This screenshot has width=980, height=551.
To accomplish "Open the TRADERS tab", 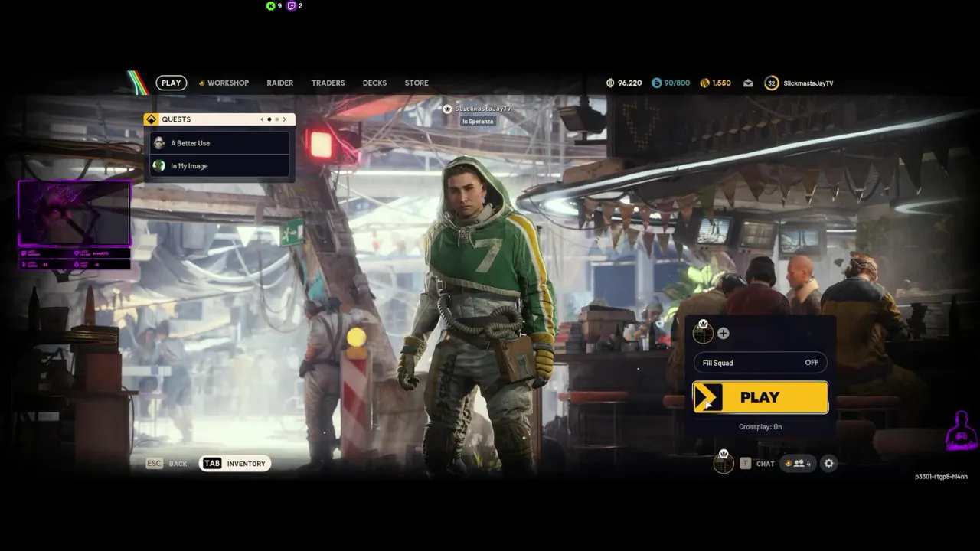I will coord(328,83).
